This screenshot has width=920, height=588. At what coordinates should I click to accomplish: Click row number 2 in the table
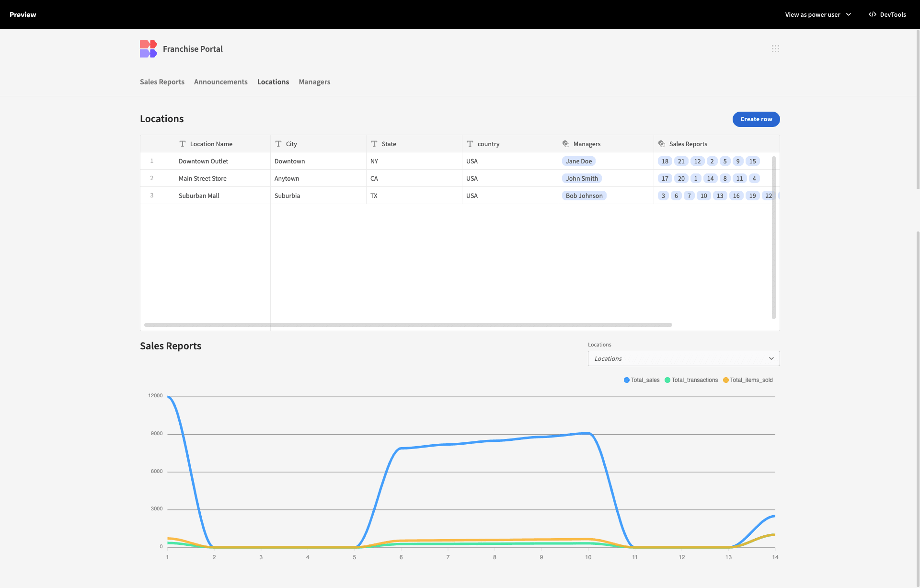(152, 178)
